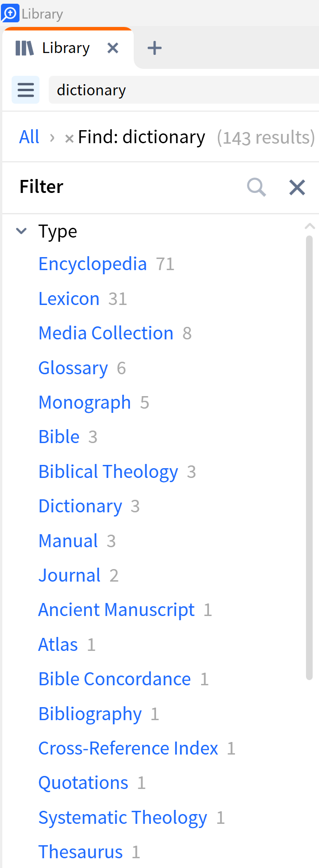Filter results by Thesaurus
Image resolution: width=319 pixels, height=868 pixels.
coord(80,851)
